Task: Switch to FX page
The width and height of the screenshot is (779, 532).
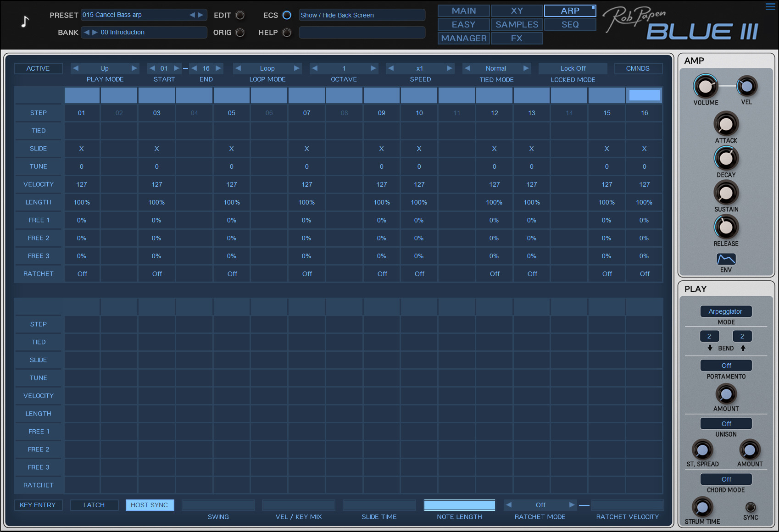Action: pos(517,38)
